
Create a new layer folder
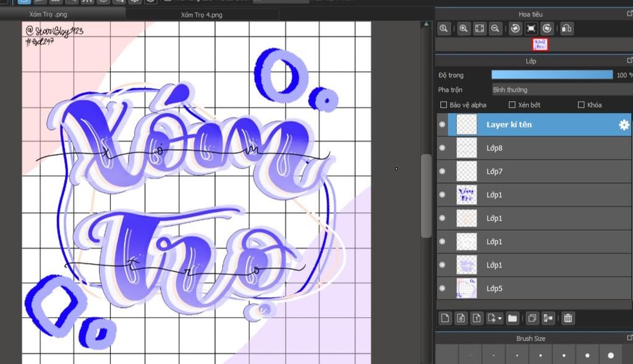512,318
